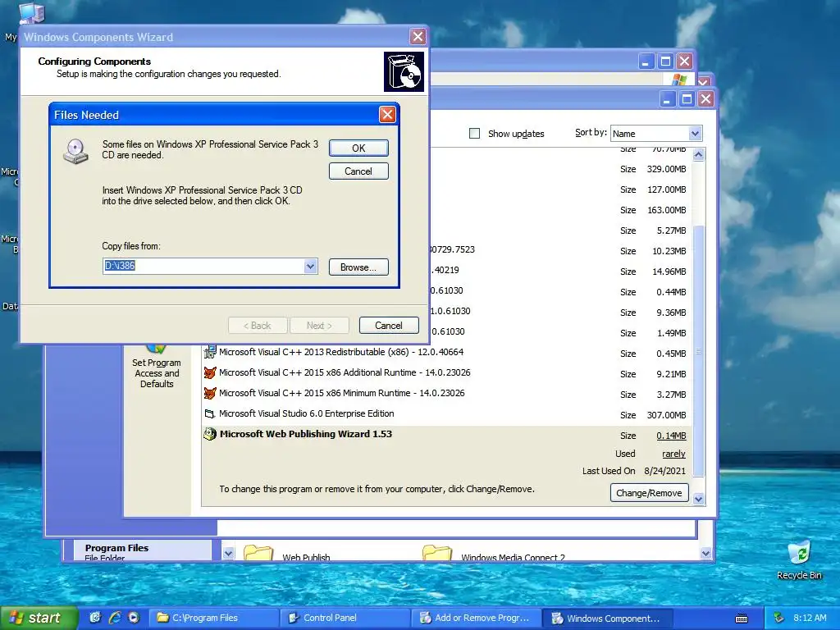Open the Start menu
The height and width of the screenshot is (630, 840).
39,618
